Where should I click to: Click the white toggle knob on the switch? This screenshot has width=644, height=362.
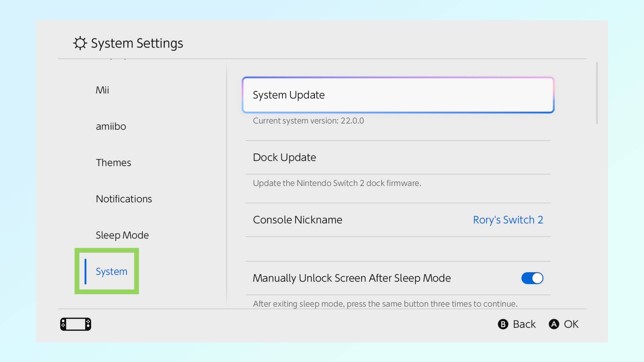point(537,278)
